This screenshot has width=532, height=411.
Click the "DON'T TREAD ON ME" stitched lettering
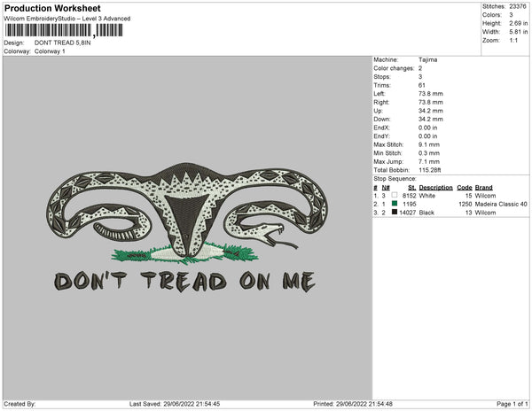tap(184, 282)
